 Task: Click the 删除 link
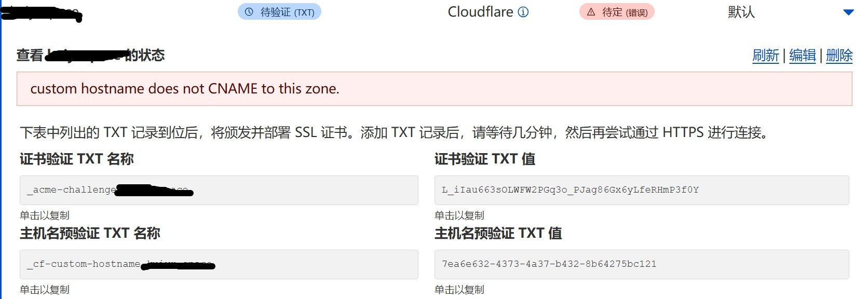click(839, 56)
